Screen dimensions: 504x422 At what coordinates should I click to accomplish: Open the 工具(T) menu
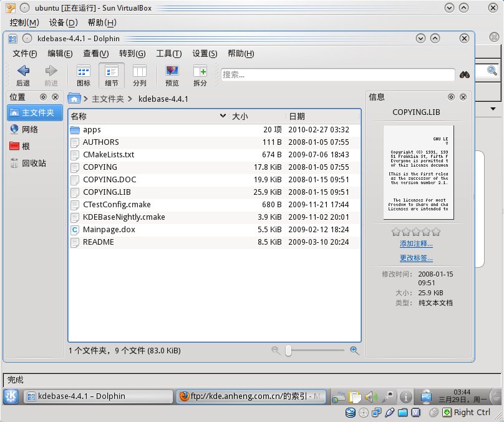coord(169,54)
